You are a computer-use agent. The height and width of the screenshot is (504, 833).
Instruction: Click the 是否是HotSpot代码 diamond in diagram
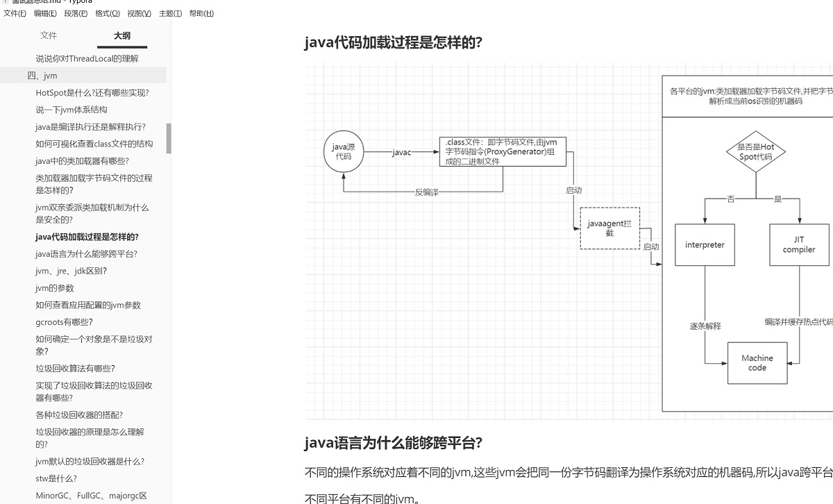[755, 152]
